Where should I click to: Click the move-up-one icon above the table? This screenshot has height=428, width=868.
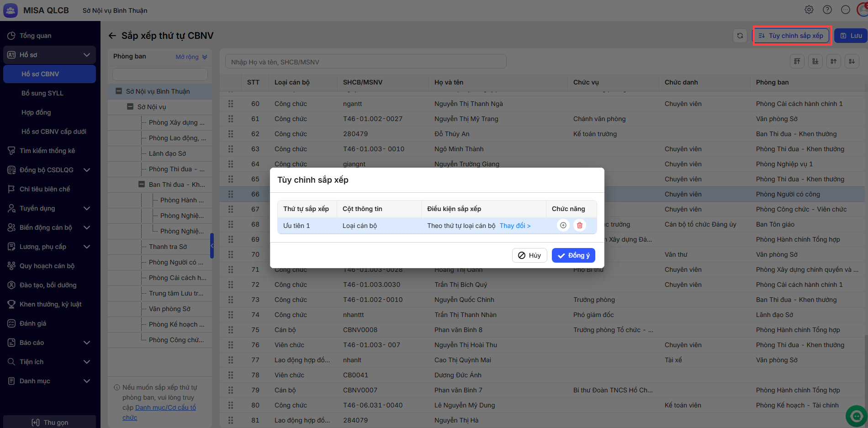pyautogui.click(x=834, y=61)
